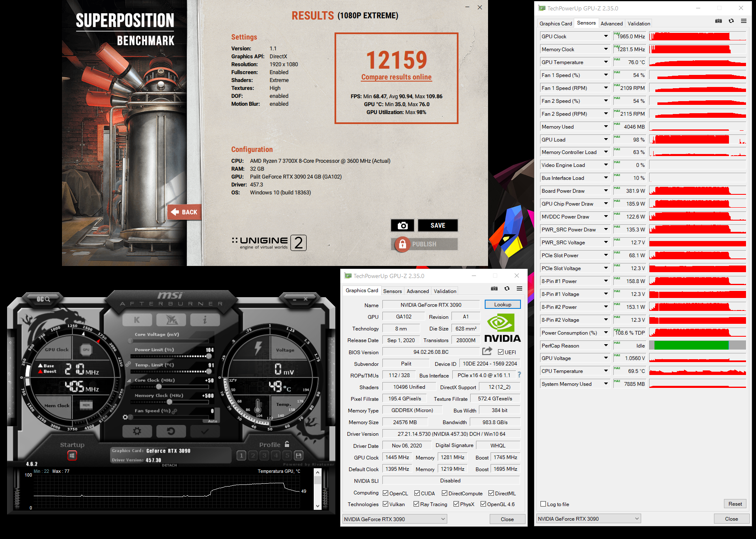Viewport: 756px width, 539px height.
Task: Switch to Graphics Card tab in GPU-Z Sensors window
Action: tap(555, 24)
